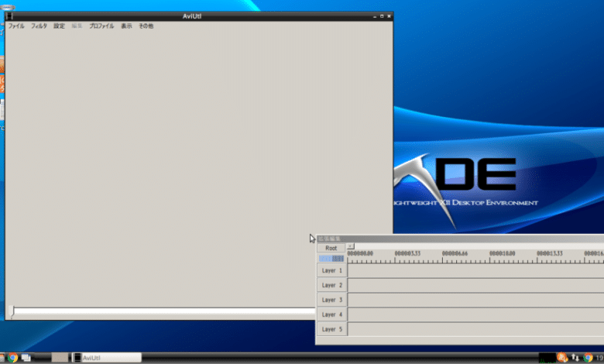Launch Chrome from the taskbar

point(12,358)
